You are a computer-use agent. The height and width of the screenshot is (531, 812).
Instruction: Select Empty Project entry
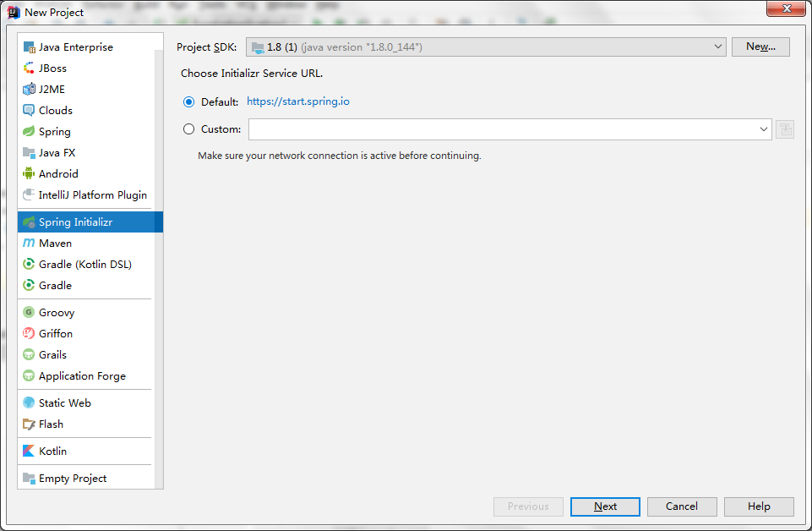[86, 479]
